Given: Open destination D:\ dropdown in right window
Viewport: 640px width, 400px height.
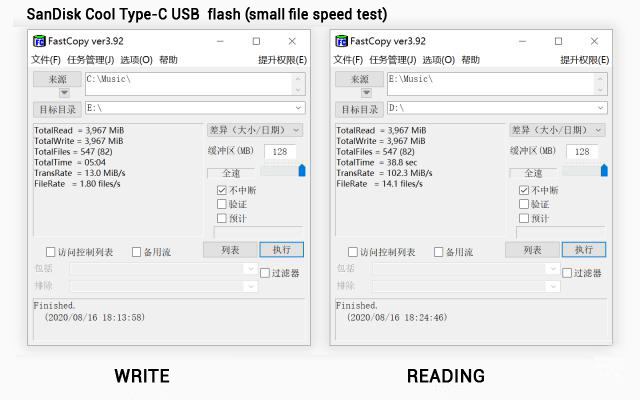Looking at the screenshot, I should point(601,108).
